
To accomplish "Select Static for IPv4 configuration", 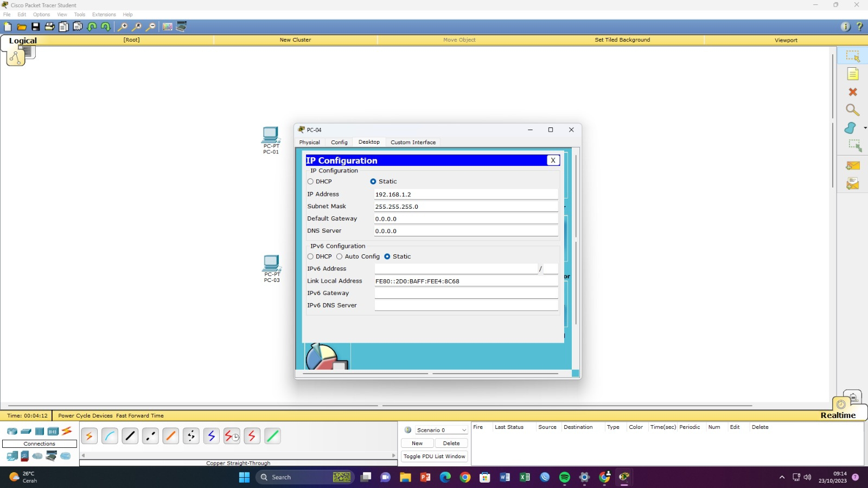I will pos(373,182).
